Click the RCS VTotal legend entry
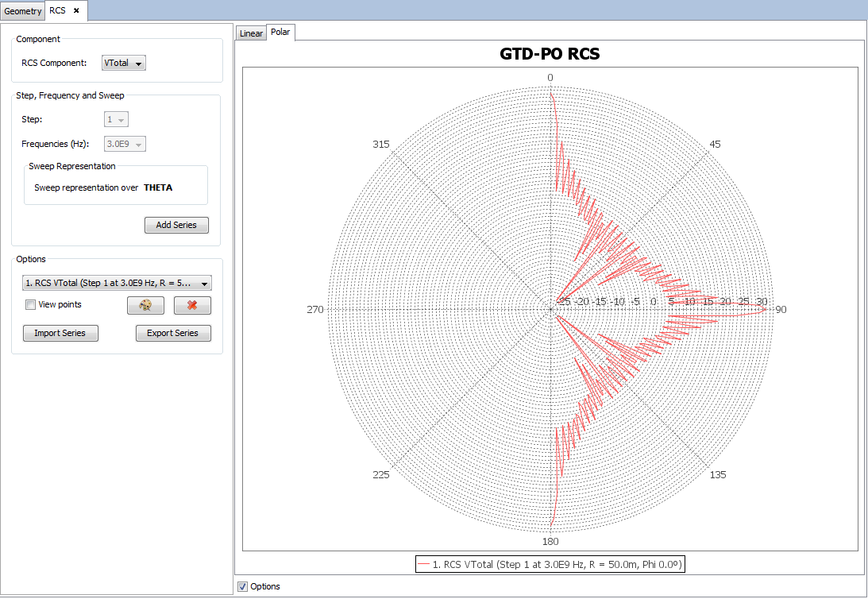 tap(550, 564)
